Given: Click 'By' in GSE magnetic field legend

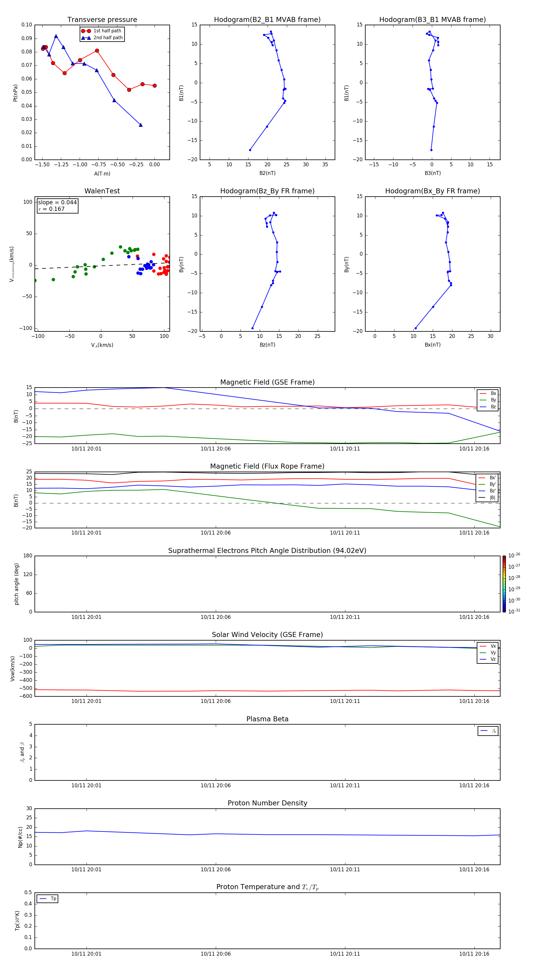Looking at the screenshot, I should tap(493, 400).
